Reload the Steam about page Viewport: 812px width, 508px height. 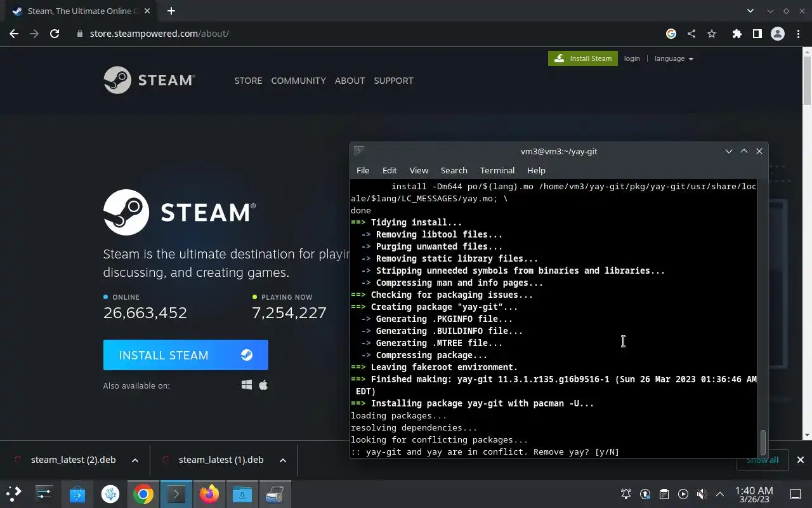point(55,34)
